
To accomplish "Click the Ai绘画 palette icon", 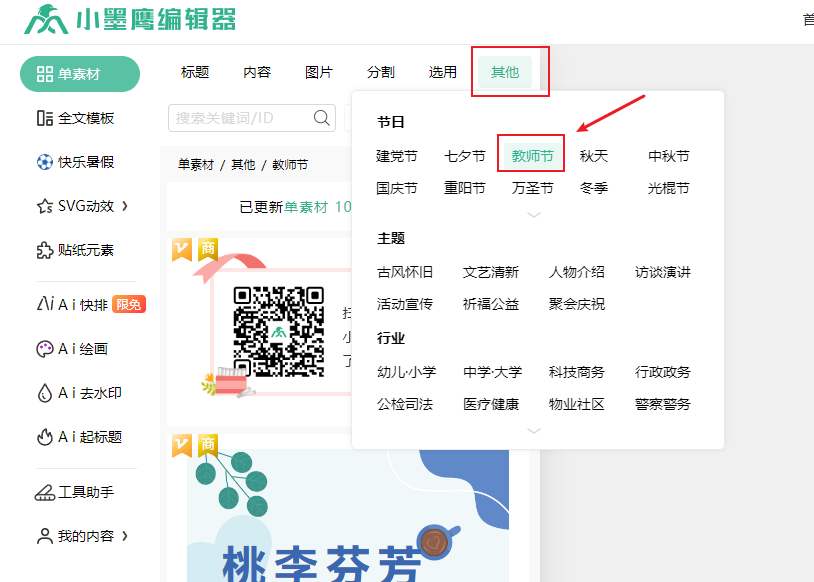I will [x=45, y=349].
